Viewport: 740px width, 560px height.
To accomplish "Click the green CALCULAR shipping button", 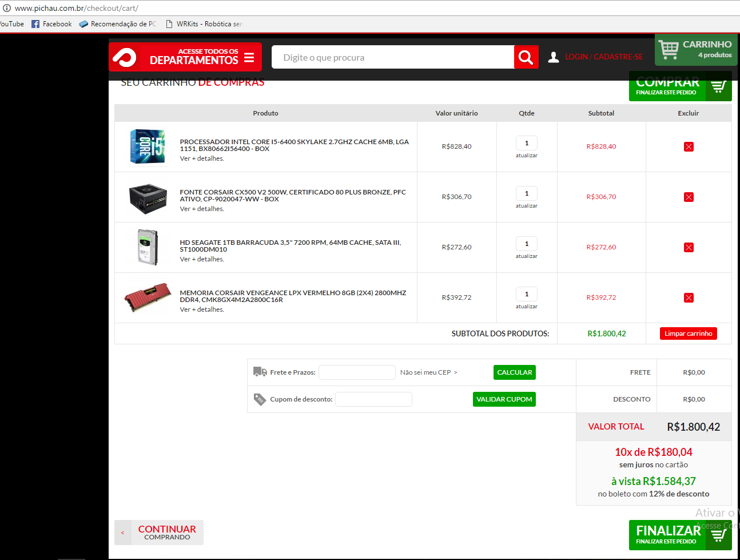I will coord(515,372).
